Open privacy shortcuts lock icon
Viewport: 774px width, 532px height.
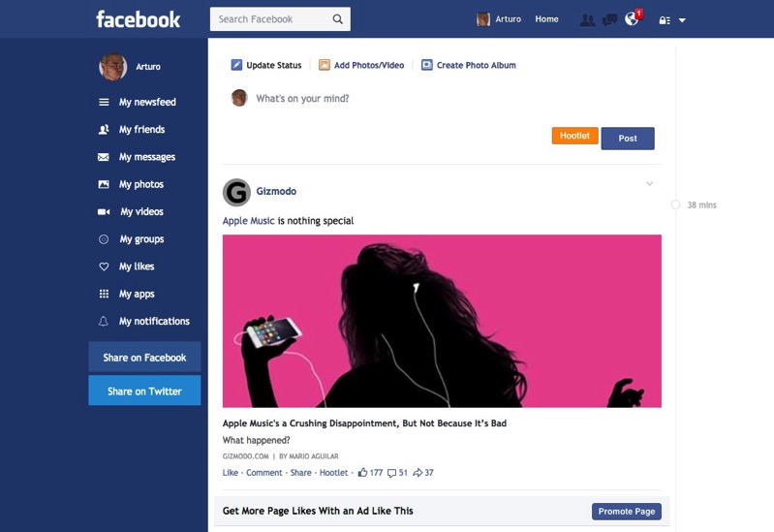(665, 20)
